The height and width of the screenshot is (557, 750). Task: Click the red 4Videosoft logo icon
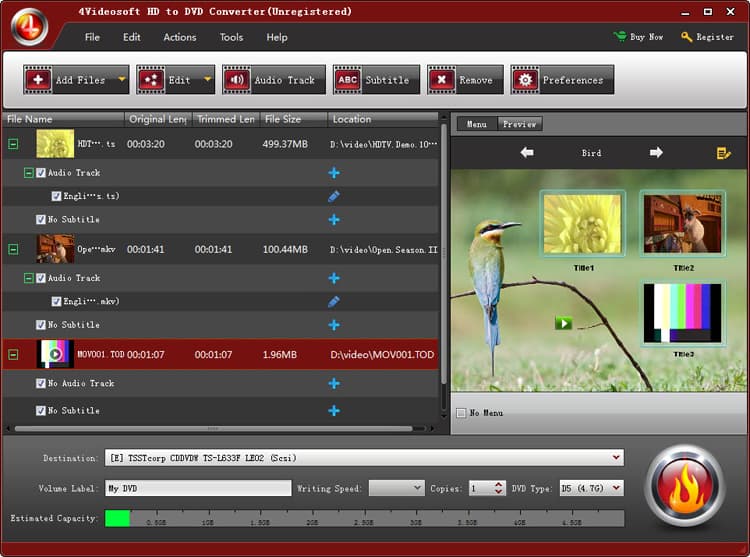coord(30,27)
